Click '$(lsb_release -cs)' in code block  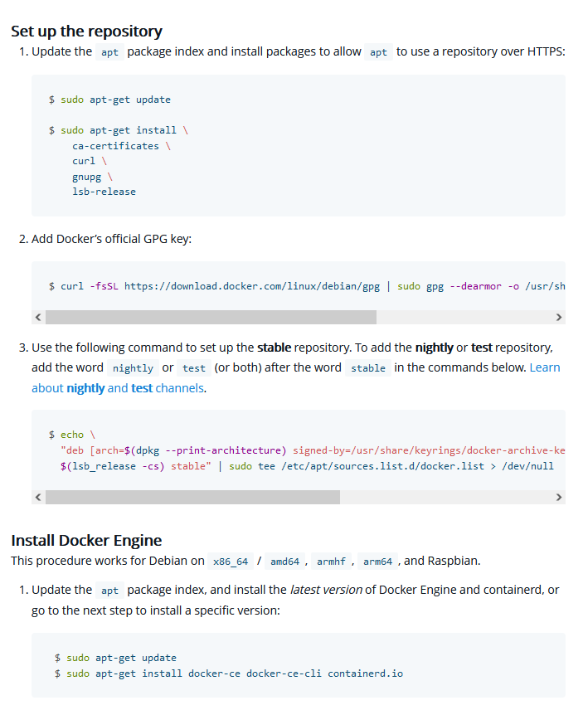(112, 466)
